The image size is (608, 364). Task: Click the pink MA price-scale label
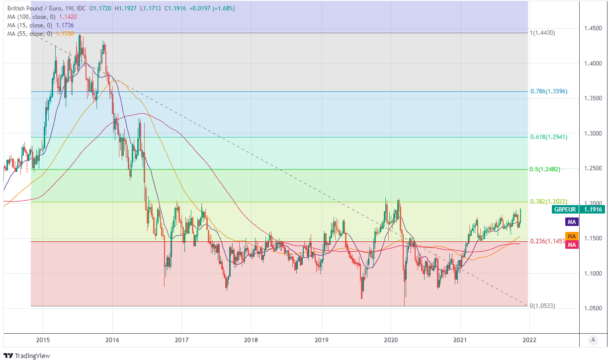[572, 245]
